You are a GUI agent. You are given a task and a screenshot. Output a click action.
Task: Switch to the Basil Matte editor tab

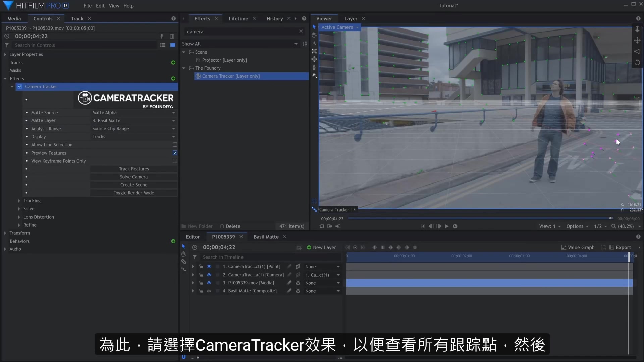pos(266,236)
